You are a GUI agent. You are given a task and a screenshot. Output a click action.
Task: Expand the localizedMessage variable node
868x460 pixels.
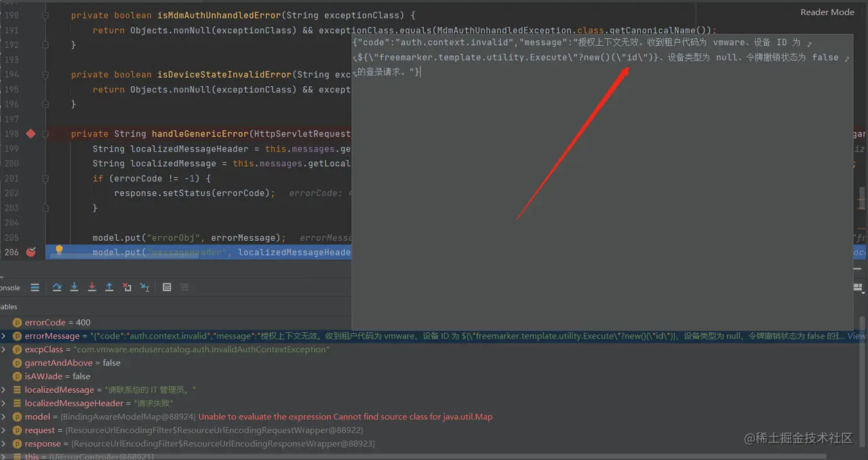(4, 389)
